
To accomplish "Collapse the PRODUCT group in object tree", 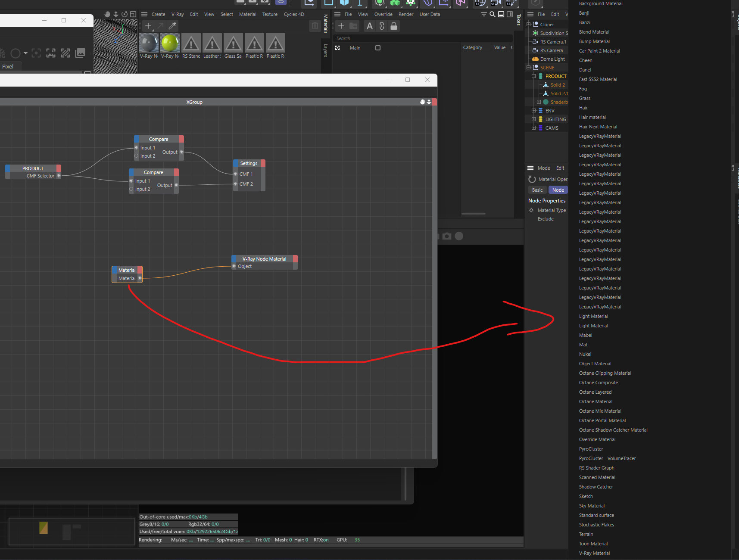I will coord(534,76).
